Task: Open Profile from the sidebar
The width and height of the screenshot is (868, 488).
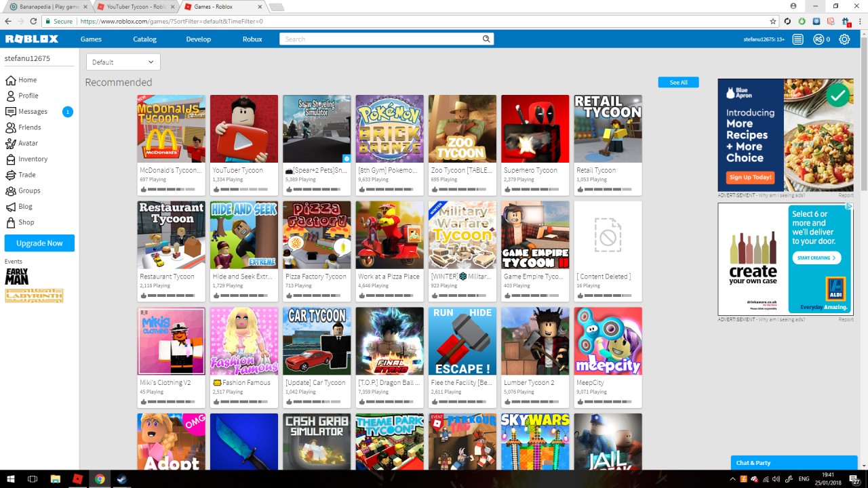Action: 28,96
